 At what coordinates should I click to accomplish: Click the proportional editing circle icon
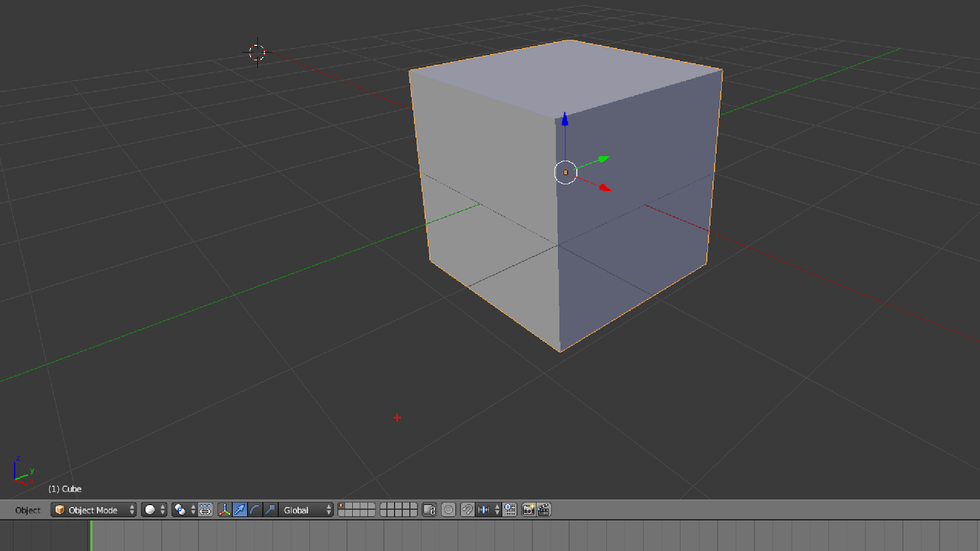pos(449,510)
